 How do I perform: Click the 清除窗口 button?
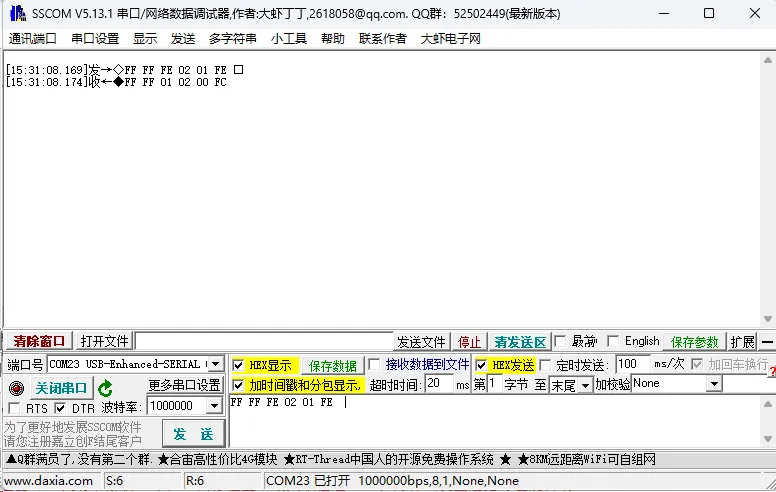(39, 342)
